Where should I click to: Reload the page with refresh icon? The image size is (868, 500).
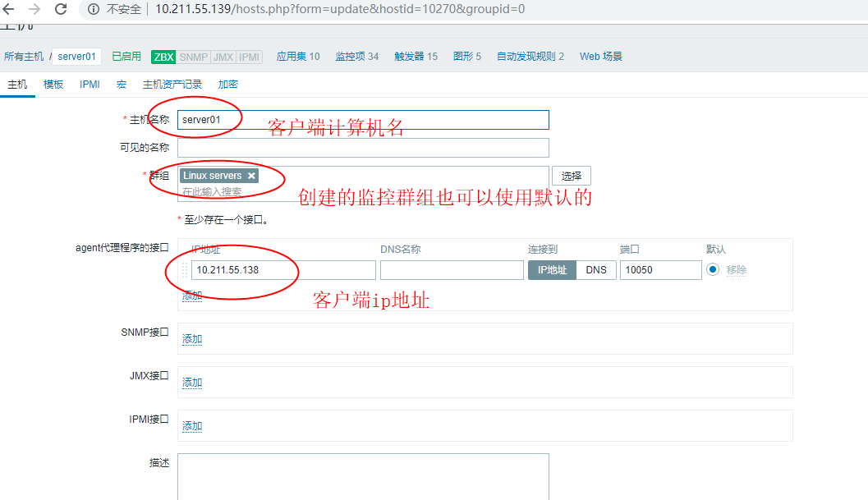coord(61,10)
